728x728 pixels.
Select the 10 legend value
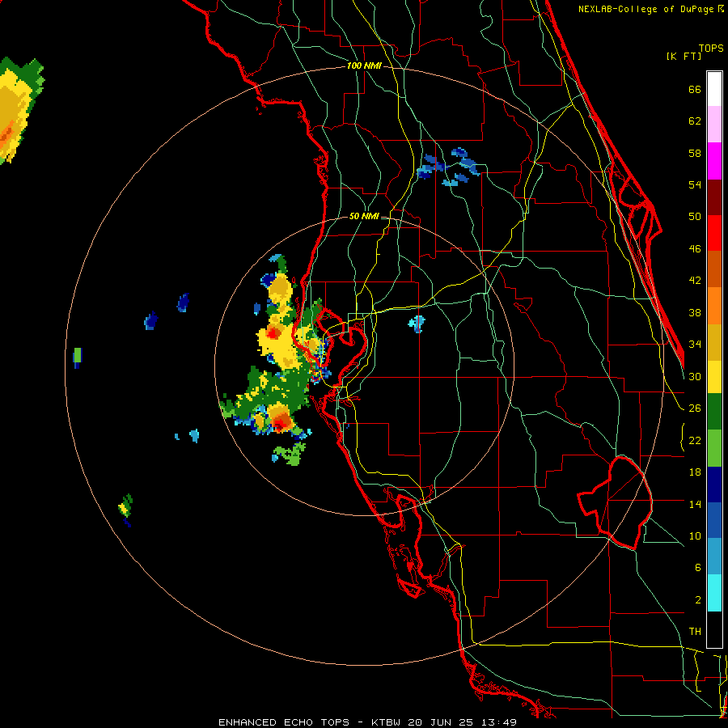[x=695, y=536]
